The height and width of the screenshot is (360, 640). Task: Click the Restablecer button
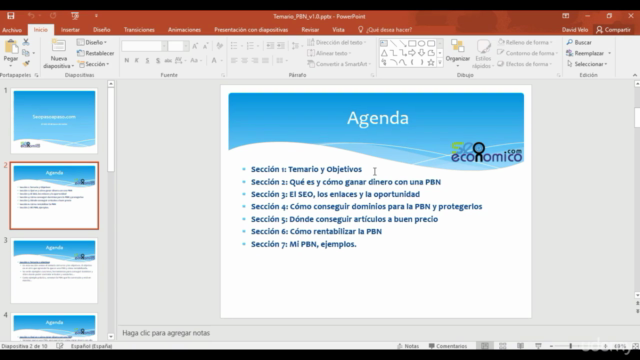coord(96,53)
